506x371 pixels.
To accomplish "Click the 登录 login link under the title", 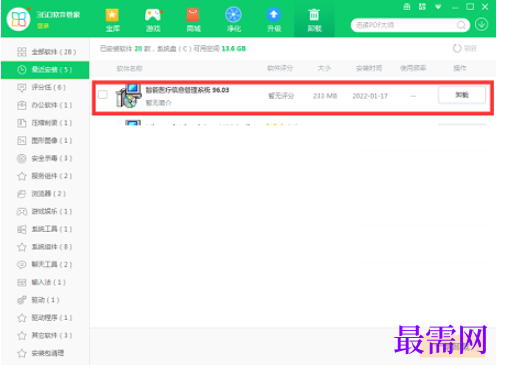I will tap(43, 26).
